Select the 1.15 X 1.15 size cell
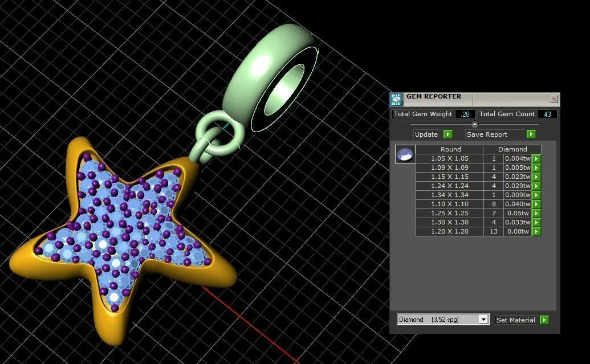 click(450, 177)
